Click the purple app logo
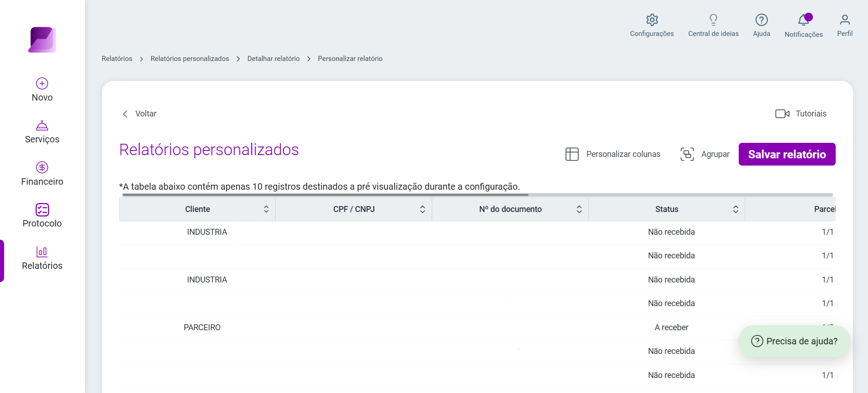 tap(42, 40)
